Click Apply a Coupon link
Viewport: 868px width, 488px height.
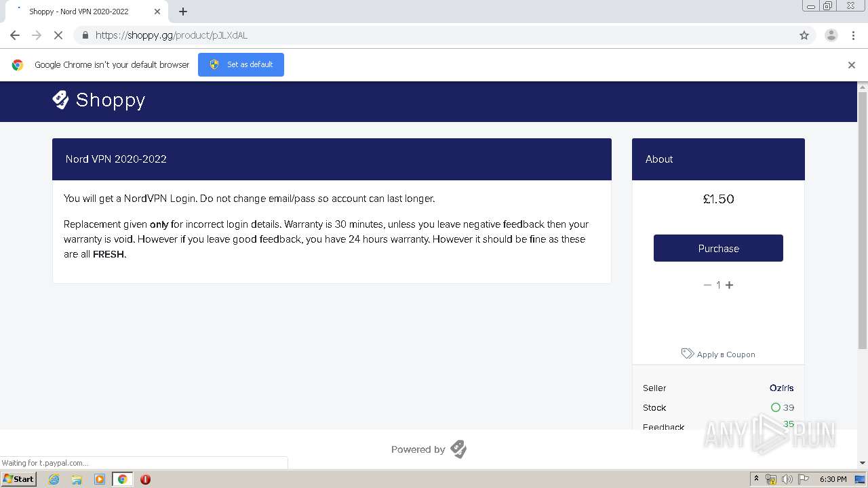726,354
